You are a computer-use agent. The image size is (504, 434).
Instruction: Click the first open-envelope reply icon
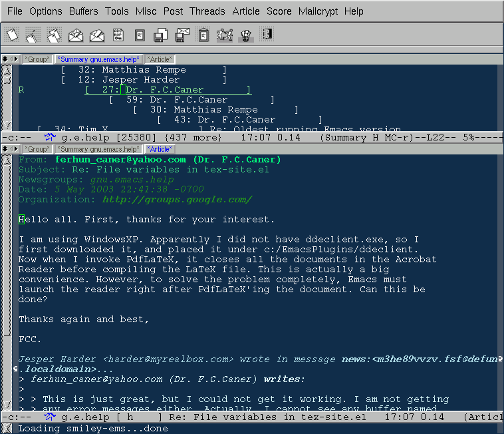[75, 34]
